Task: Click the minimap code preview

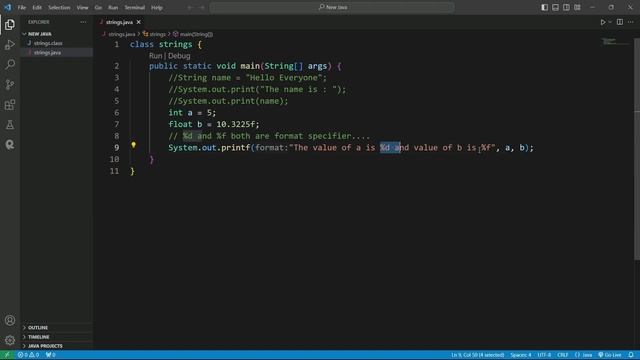Action: (x=616, y=41)
